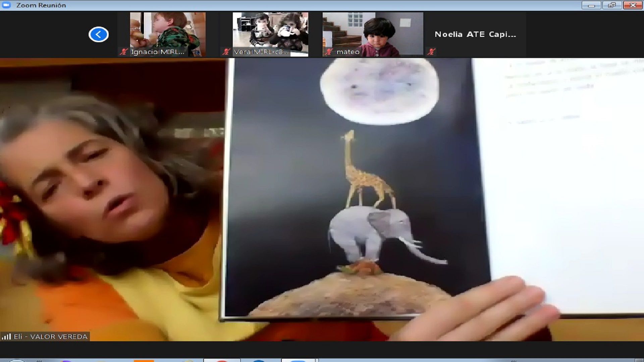Screen dimensions: 644x362
Task: Click the main speaker video of Eli
Action: point(322,200)
